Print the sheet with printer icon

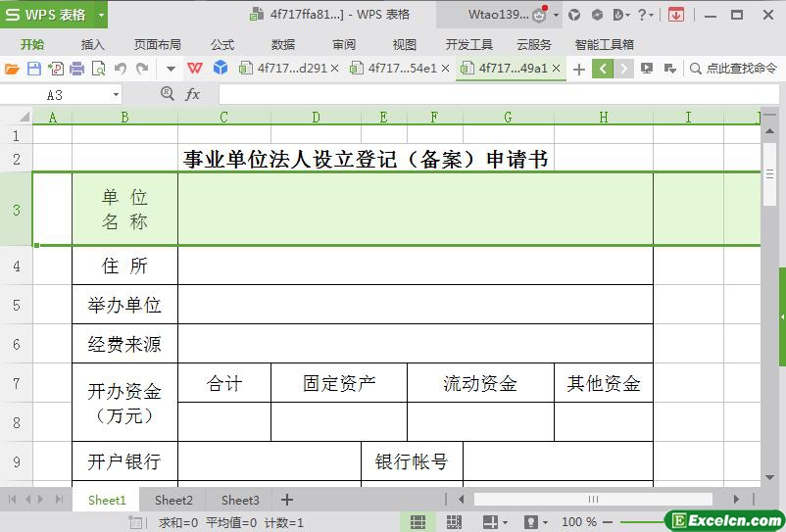(x=76, y=69)
